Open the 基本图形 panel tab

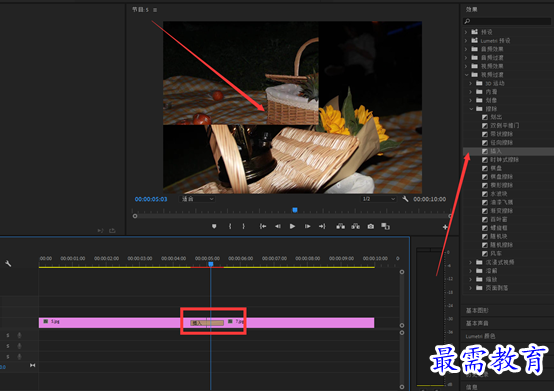point(477,310)
